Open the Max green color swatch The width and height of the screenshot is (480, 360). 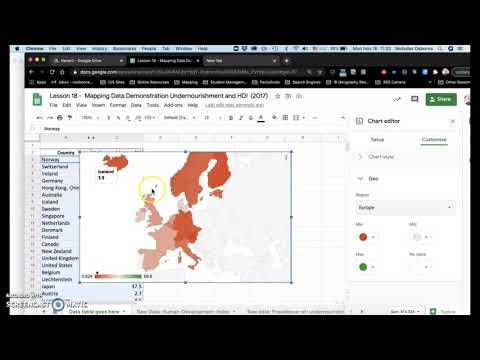(363, 267)
